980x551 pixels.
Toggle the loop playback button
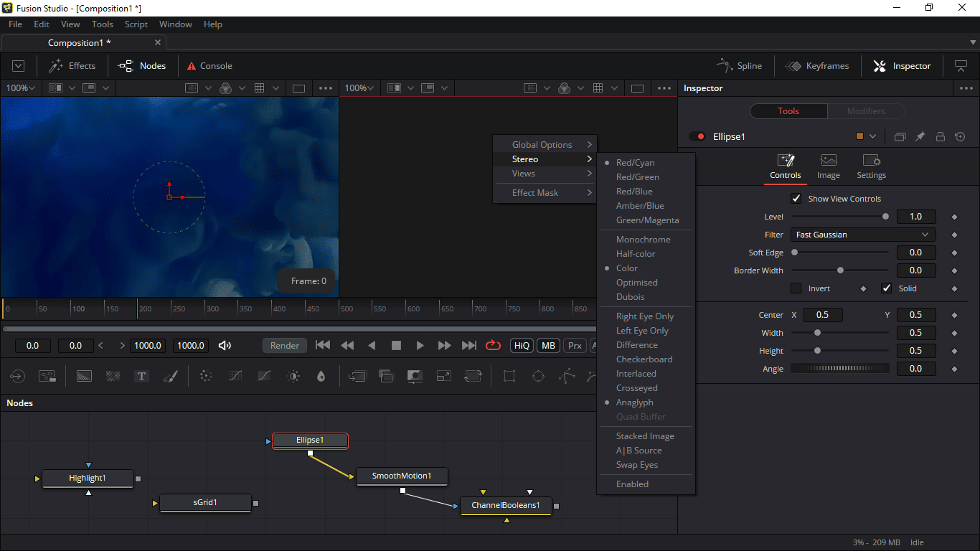click(x=493, y=345)
